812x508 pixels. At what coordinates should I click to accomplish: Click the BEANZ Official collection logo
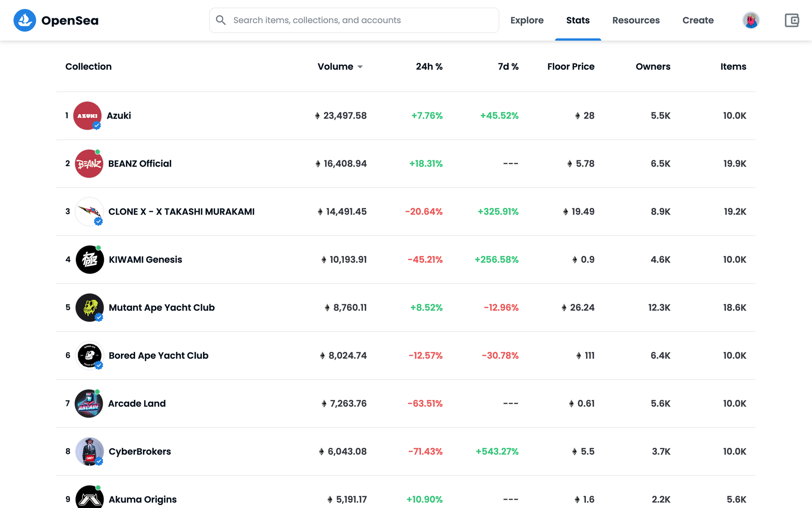(89, 164)
